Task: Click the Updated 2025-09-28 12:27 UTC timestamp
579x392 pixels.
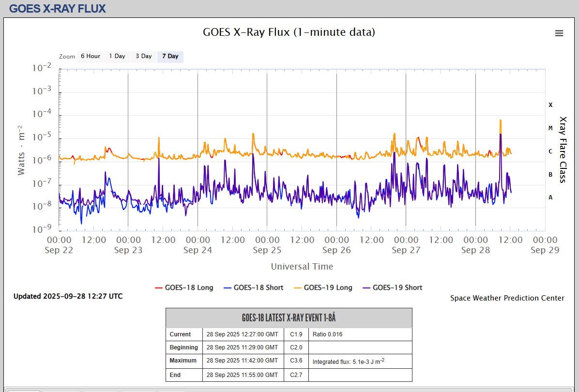Action: 68,296
